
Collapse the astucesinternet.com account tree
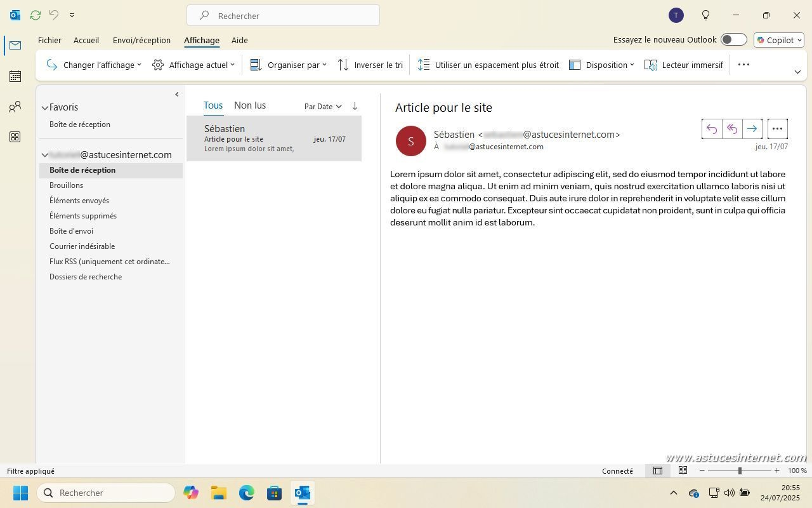coord(45,155)
